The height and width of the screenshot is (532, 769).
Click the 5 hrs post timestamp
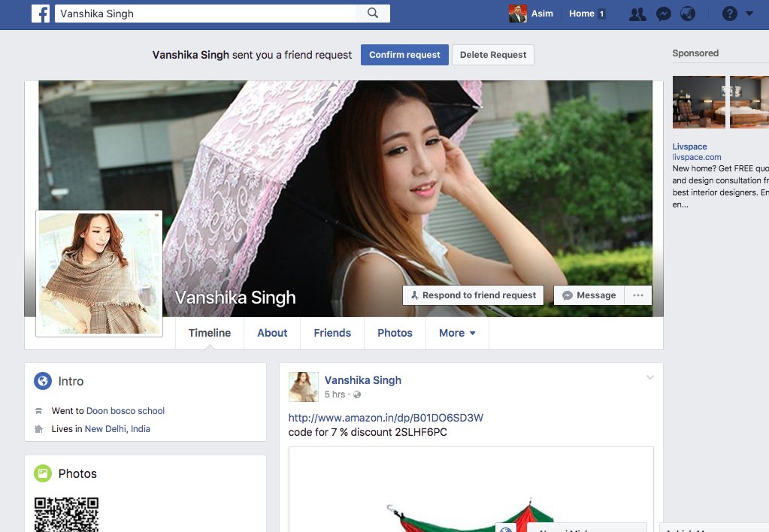coord(335,394)
